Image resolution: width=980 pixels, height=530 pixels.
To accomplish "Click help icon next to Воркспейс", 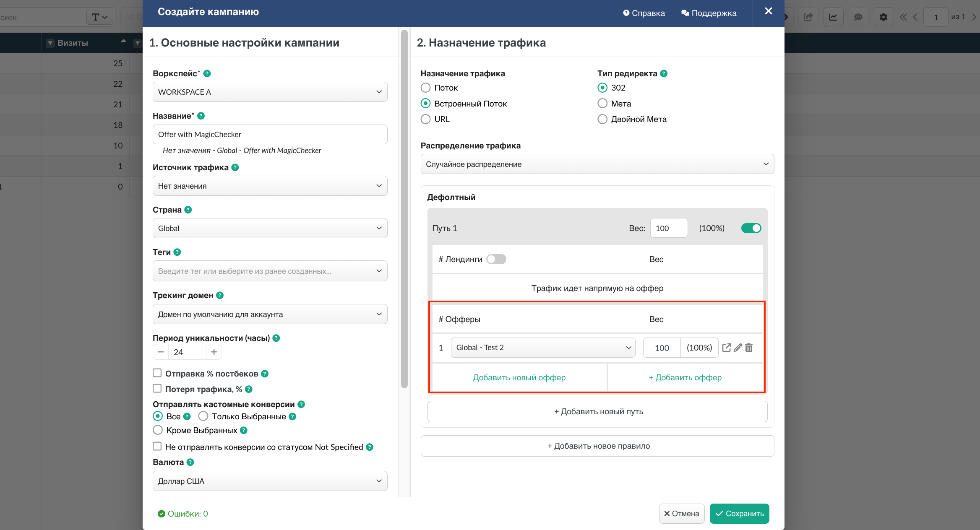I will click(x=207, y=73).
